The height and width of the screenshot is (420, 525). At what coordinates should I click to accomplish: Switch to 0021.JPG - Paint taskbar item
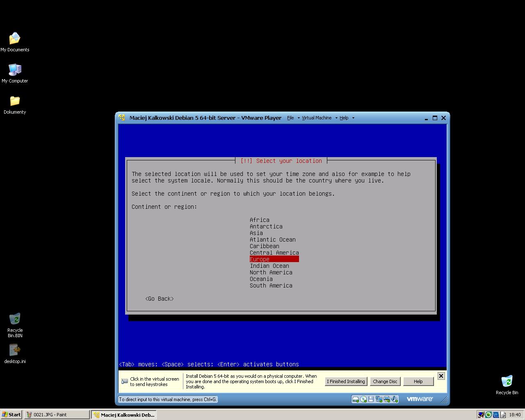coord(57,415)
